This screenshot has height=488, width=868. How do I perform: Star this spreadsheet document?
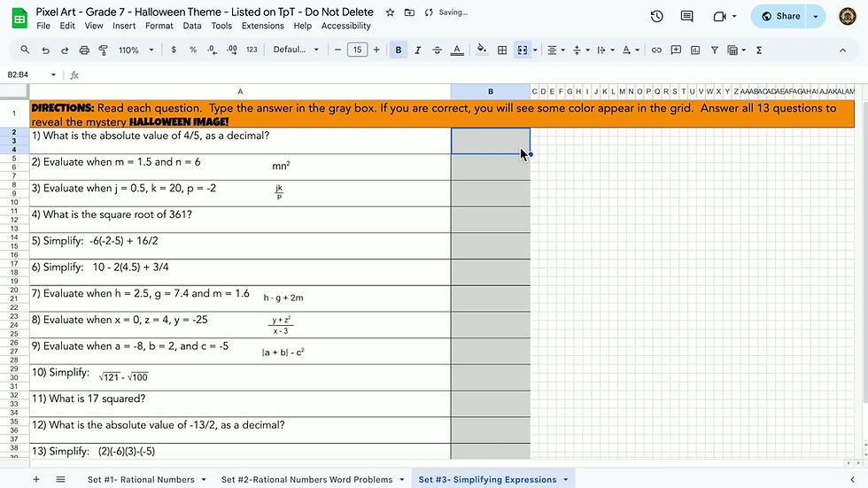pos(391,12)
